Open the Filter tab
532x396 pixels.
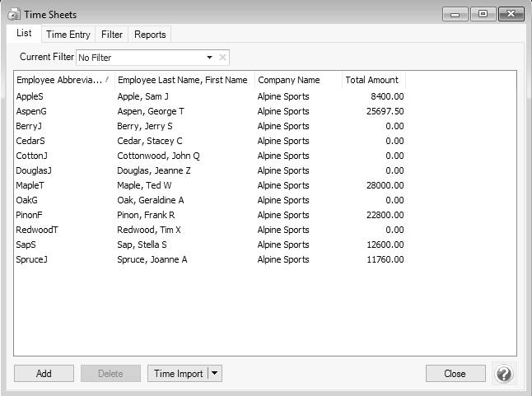[111, 35]
